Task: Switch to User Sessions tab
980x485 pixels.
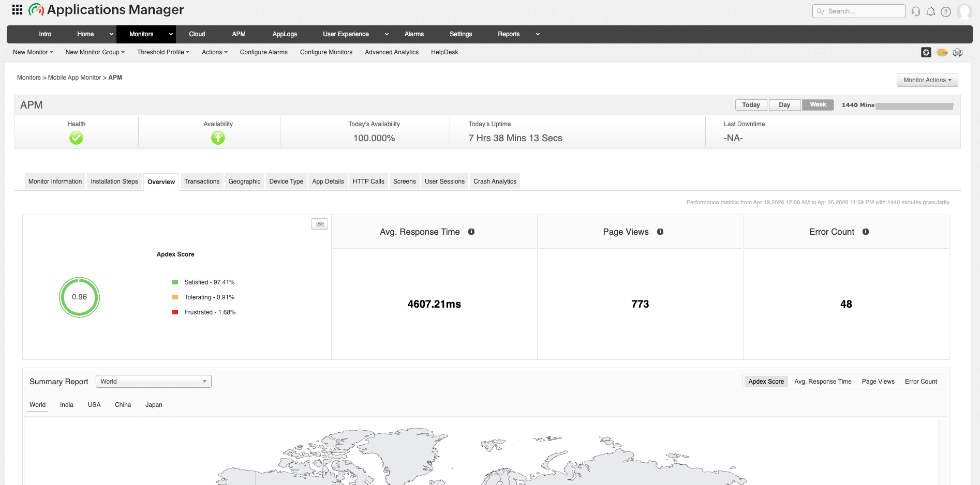Action: pos(444,181)
